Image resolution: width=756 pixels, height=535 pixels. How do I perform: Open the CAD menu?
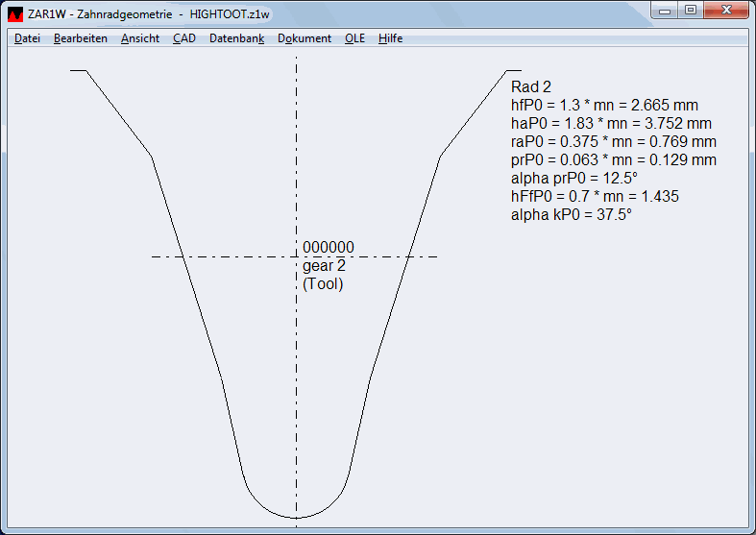[x=183, y=38]
